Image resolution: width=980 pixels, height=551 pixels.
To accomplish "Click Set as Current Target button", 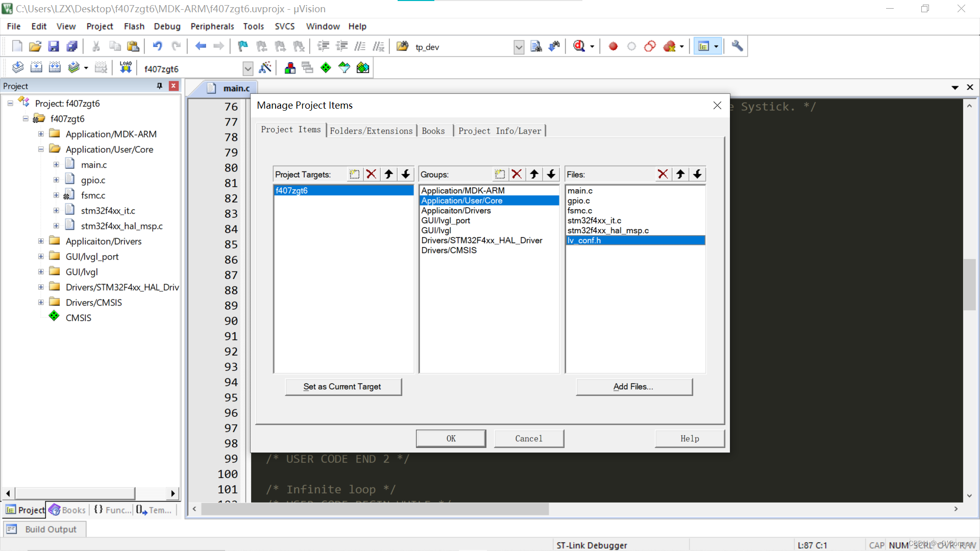I will [342, 387].
